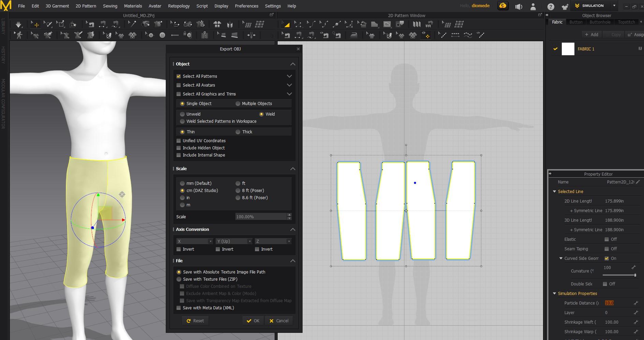Image resolution: width=644 pixels, height=340 pixels.
Task: Open the SIMULATION mode dropdown arrow
Action: (x=614, y=6)
